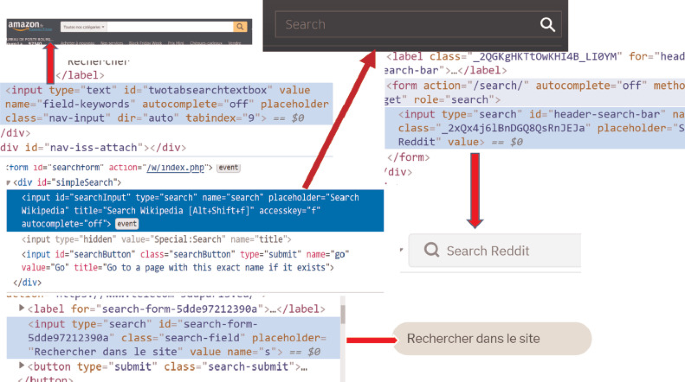Select the search-field input code line

coord(173,338)
